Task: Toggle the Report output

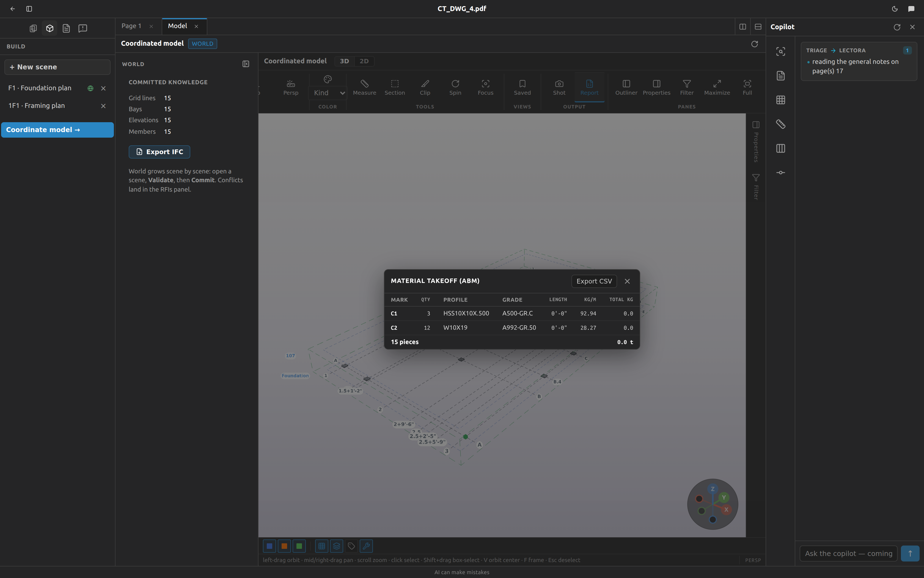Action: point(589,87)
